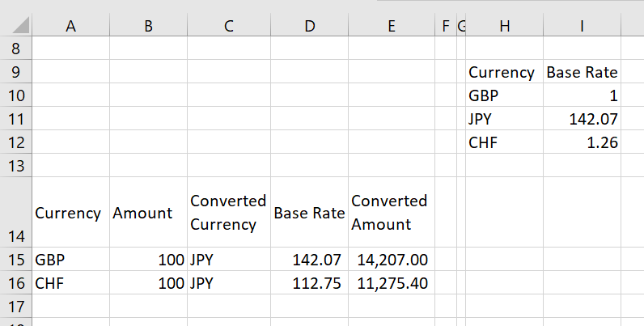Select row 14 header
Screen dimensions: 644x326
tap(15, 212)
